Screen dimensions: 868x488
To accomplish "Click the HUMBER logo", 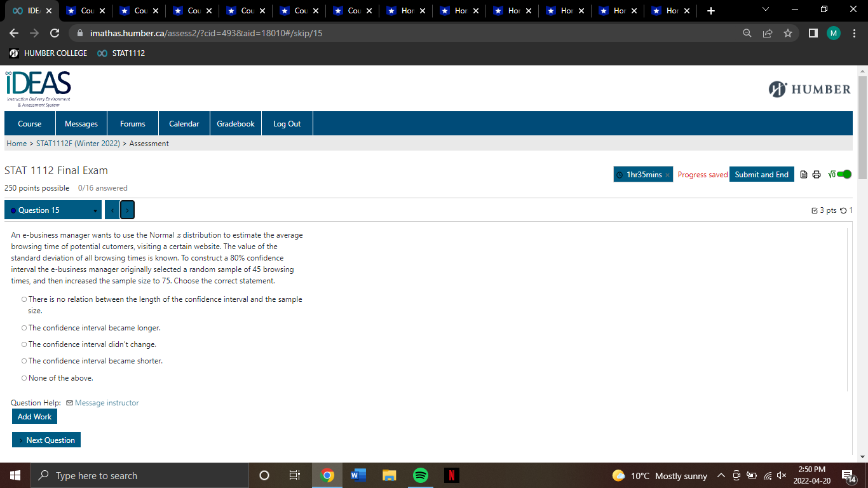I will [x=809, y=90].
